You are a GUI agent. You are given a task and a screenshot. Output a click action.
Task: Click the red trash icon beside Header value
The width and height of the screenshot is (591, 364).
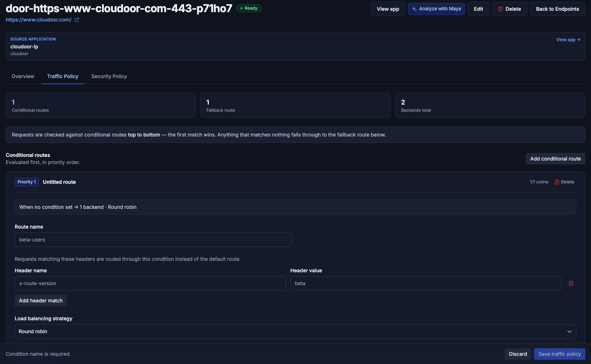[x=571, y=283]
